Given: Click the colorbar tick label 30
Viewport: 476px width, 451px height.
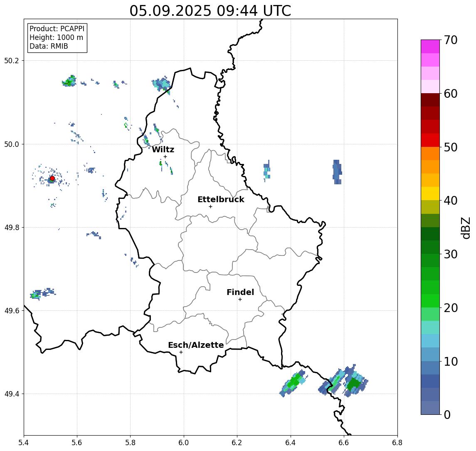Looking at the screenshot, I should pyautogui.click(x=451, y=254).
